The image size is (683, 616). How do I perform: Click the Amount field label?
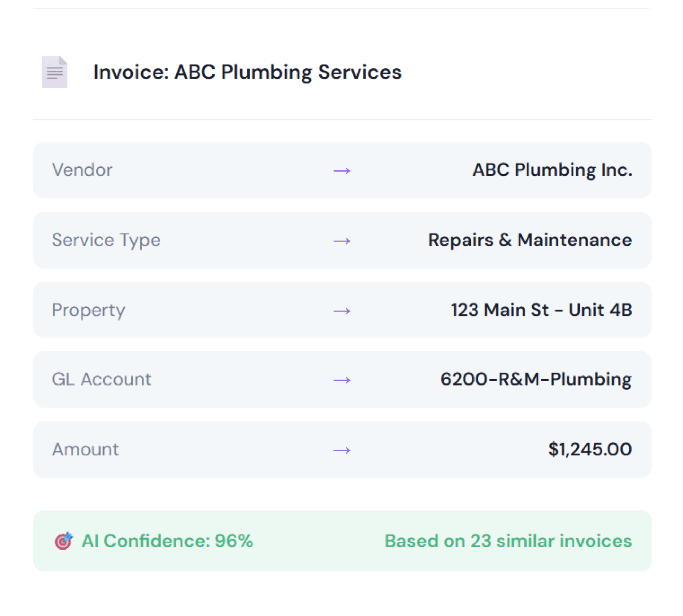(86, 449)
